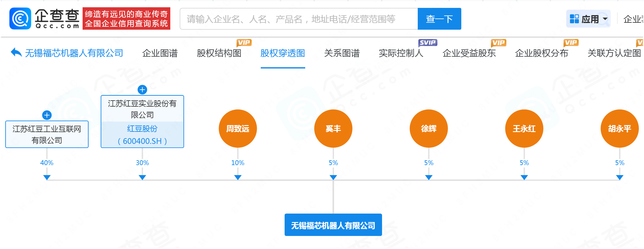
Task: Open the 关联方认定图 tab
Action: point(614,53)
